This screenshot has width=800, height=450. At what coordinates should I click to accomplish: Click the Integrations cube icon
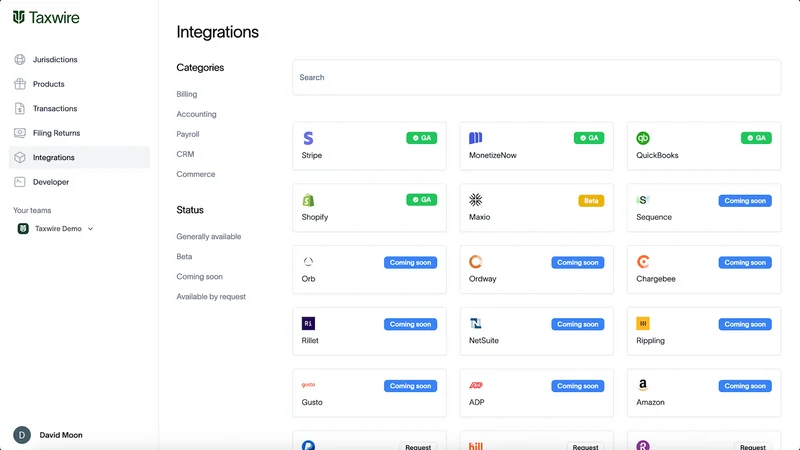20,158
